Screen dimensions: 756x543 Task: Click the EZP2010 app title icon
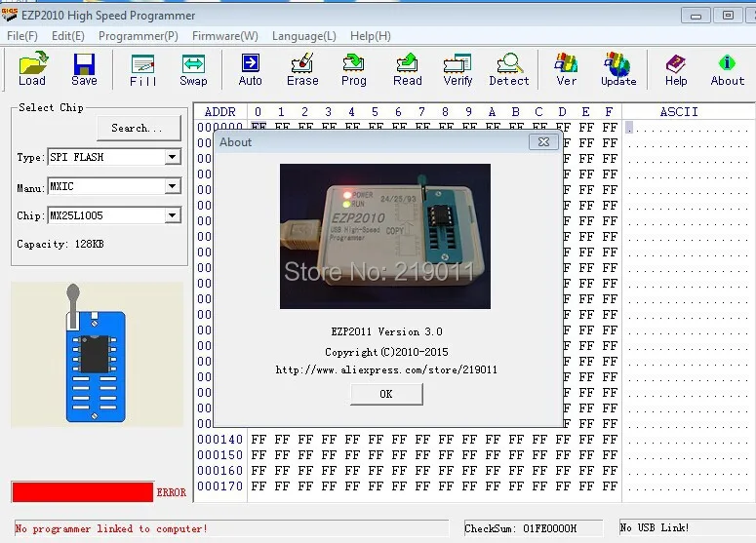pos(9,15)
